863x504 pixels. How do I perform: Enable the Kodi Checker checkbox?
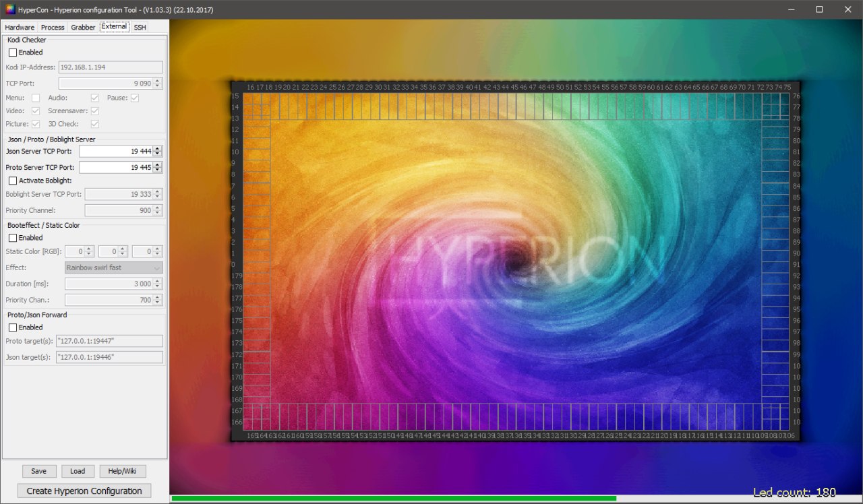tap(13, 53)
